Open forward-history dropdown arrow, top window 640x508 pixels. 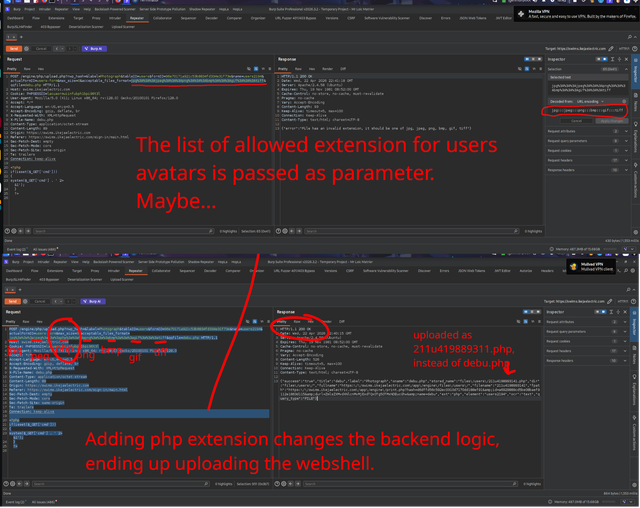[75, 49]
